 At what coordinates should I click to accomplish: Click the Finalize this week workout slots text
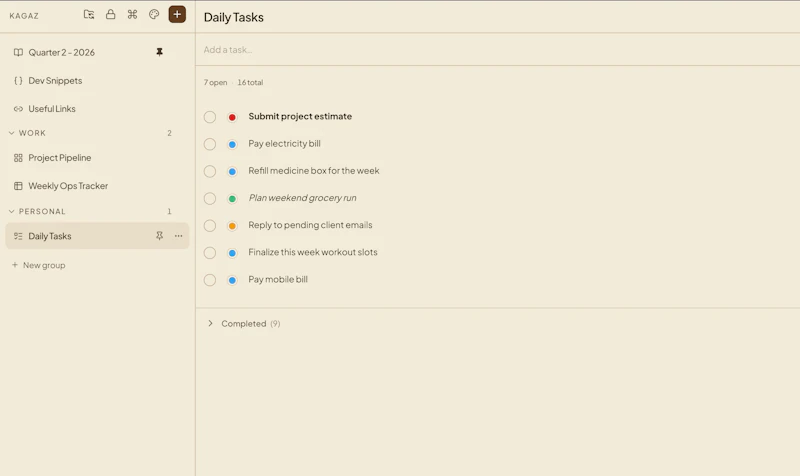click(x=313, y=252)
